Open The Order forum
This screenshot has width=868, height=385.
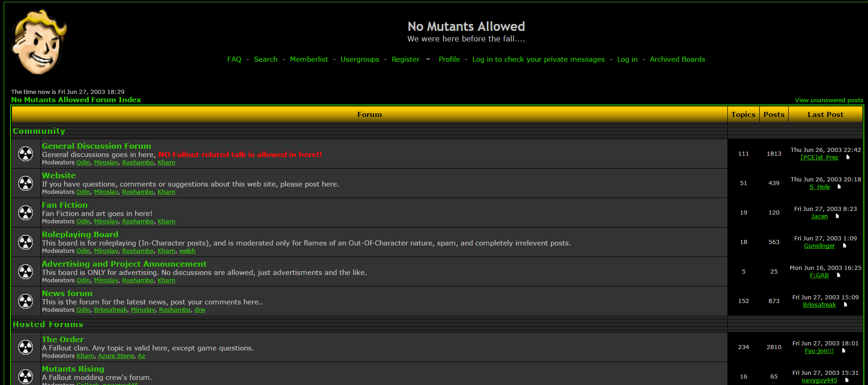[x=63, y=339]
